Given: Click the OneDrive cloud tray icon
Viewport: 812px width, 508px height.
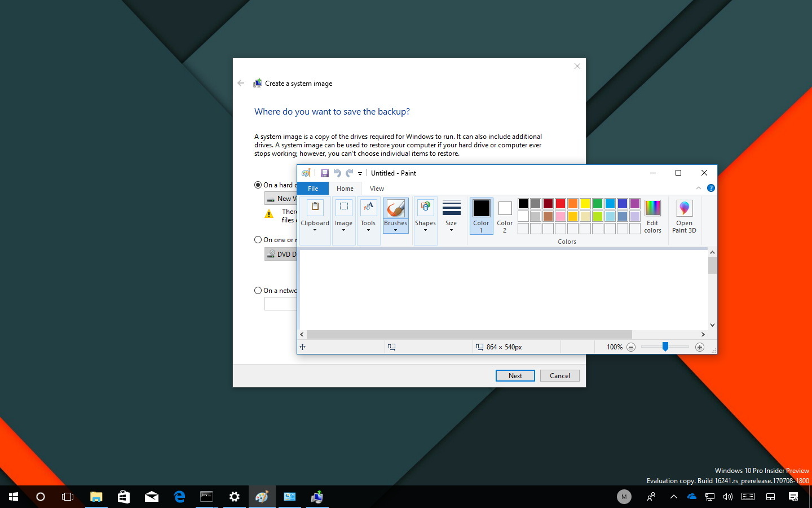Looking at the screenshot, I should click(691, 497).
